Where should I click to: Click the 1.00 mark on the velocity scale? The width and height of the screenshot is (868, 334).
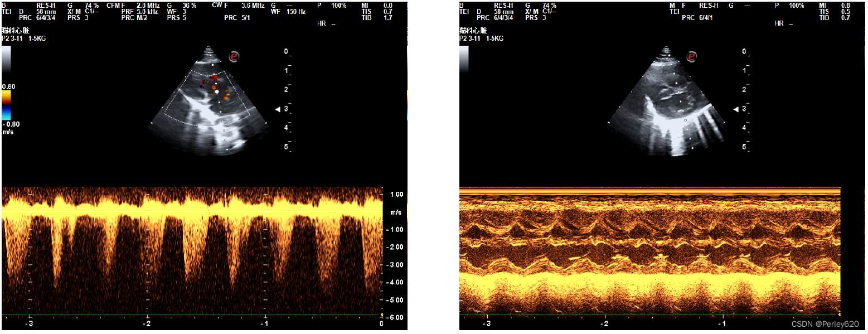coord(396,194)
